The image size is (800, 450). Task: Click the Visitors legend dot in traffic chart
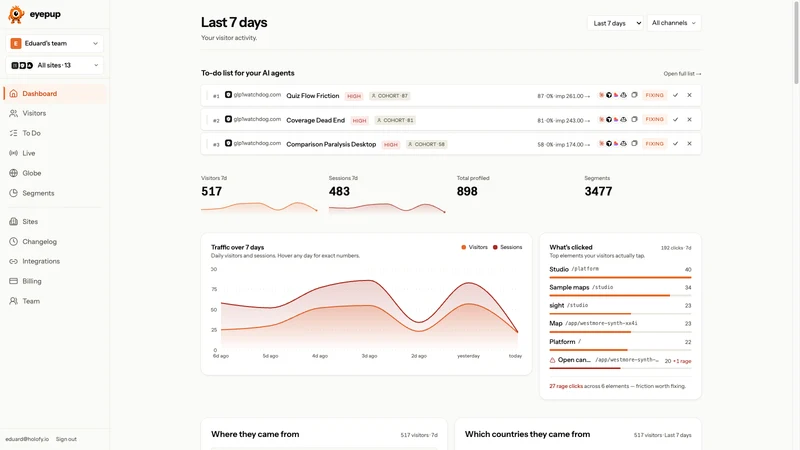coord(464,247)
